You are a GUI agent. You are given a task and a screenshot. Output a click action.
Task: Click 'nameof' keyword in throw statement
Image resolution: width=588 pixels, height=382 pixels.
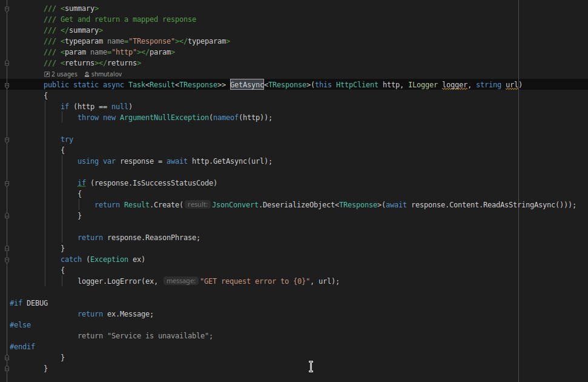click(225, 118)
